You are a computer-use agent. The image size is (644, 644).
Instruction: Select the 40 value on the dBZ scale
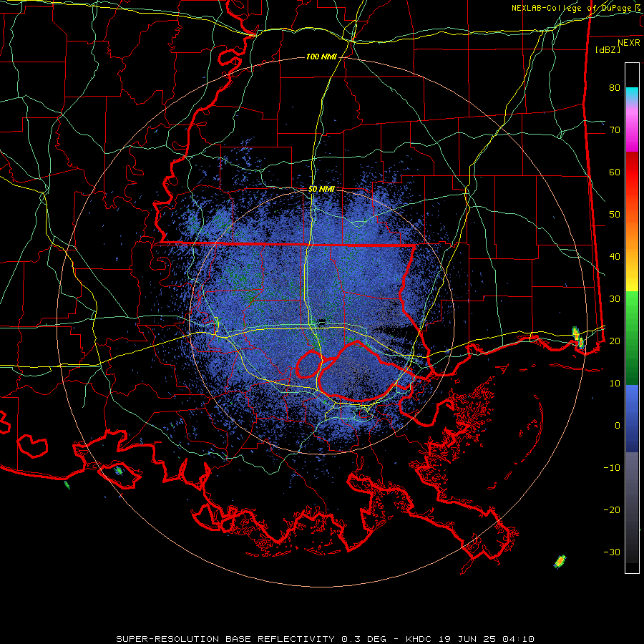615,256
